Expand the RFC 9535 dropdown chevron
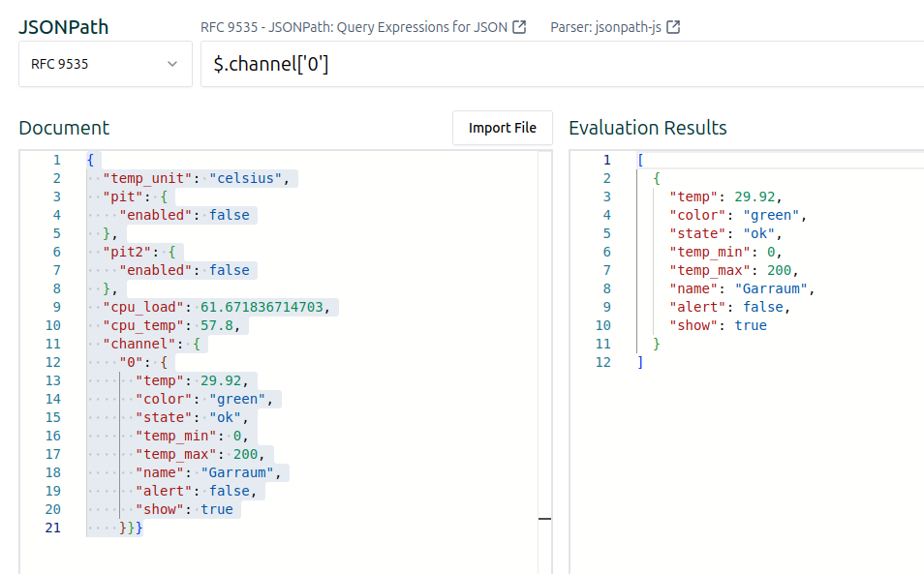Screen dimensions: 924x574 coord(172,64)
